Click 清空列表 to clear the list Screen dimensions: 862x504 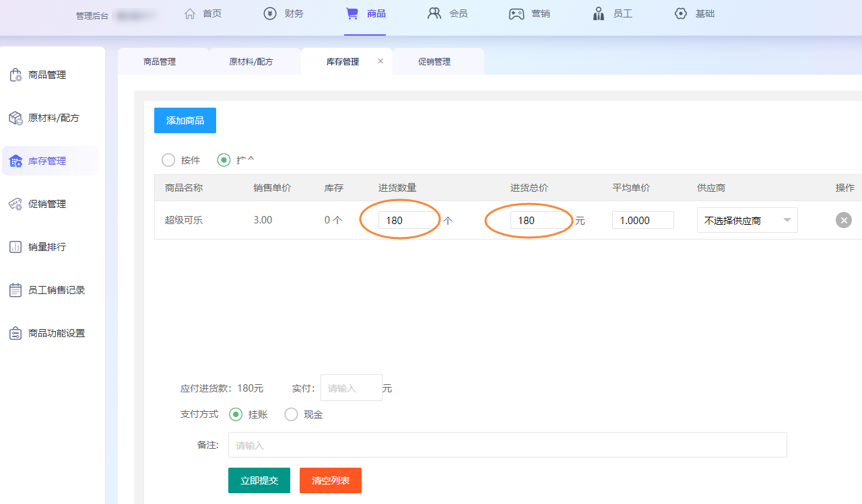331,480
